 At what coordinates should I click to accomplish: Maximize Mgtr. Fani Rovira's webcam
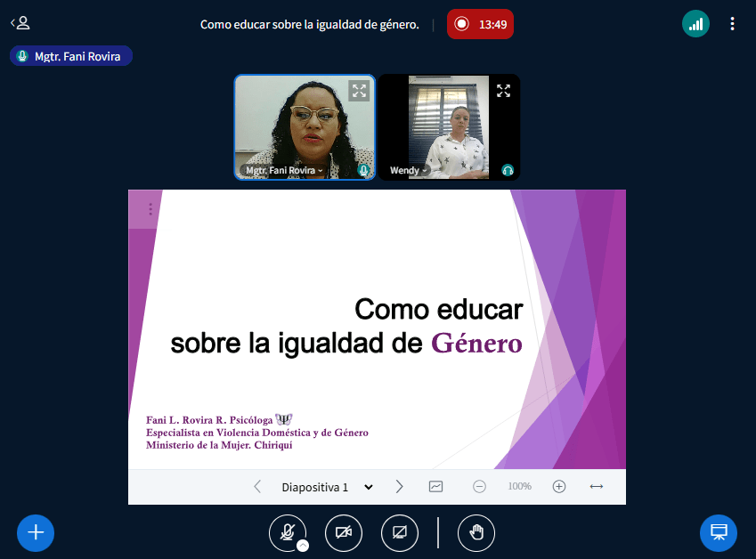pyautogui.click(x=359, y=91)
